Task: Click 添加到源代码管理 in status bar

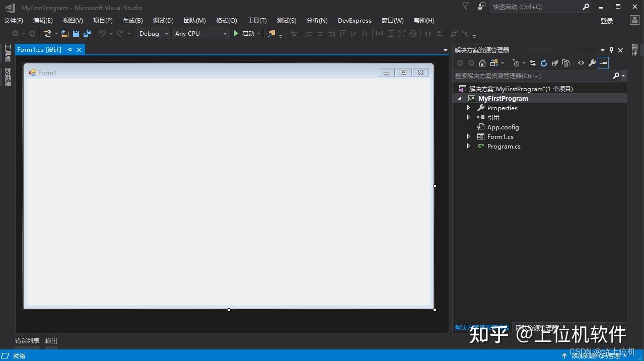Action: pyautogui.click(x=595, y=356)
